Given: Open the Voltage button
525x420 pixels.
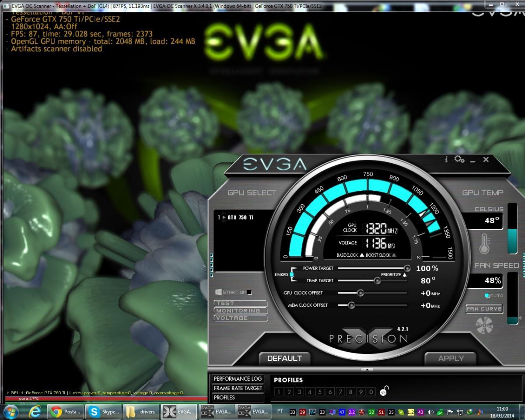Looking at the screenshot, I should [240, 318].
